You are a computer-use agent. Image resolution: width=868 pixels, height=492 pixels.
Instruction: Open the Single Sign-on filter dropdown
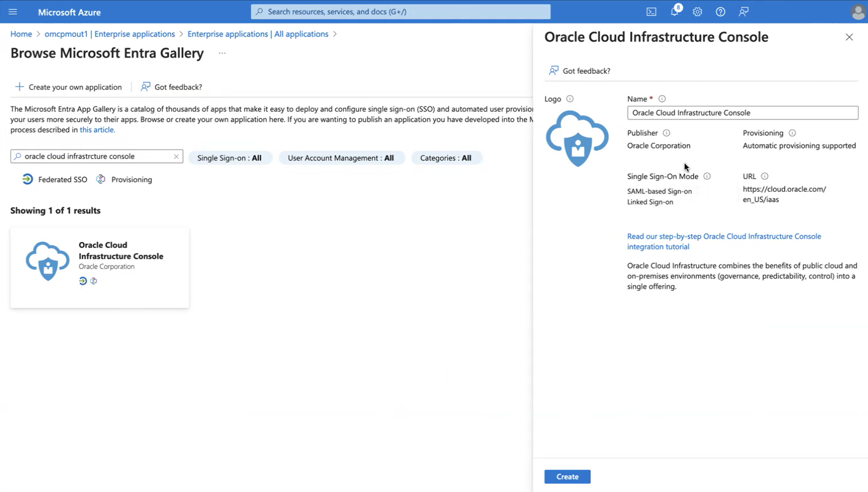click(x=230, y=158)
